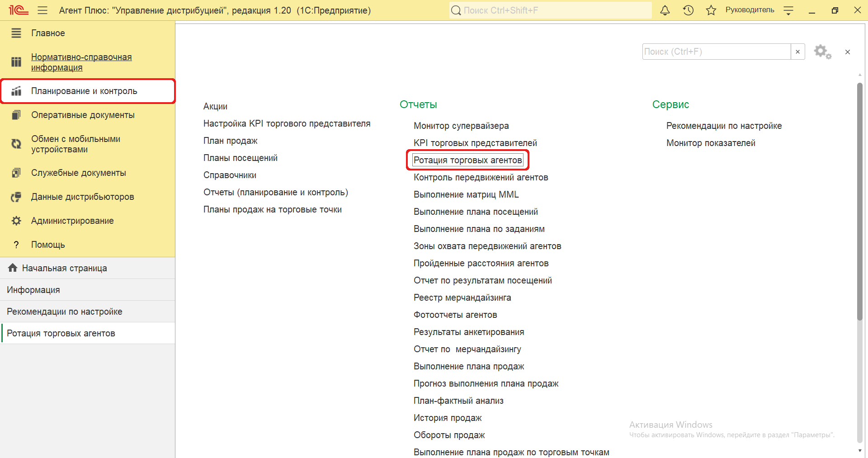This screenshot has height=458, width=868.
Task: Click the 1C logo icon
Action: tap(19, 10)
